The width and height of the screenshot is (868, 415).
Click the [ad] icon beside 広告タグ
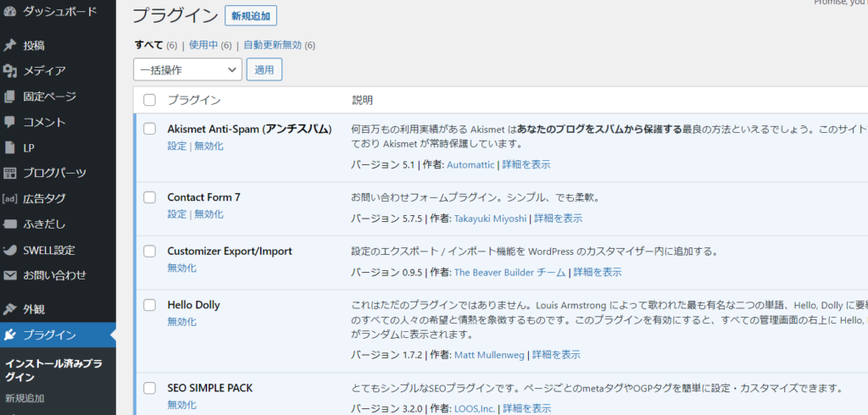tap(9, 199)
